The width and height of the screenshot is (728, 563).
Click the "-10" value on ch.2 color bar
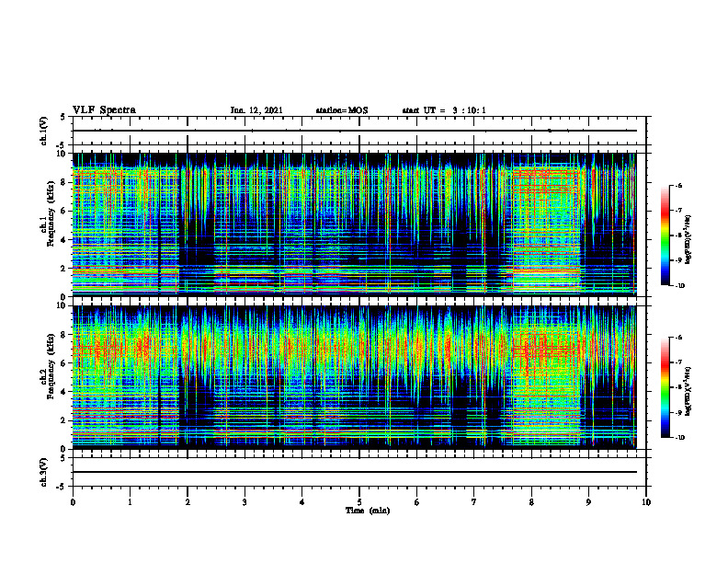pos(680,437)
